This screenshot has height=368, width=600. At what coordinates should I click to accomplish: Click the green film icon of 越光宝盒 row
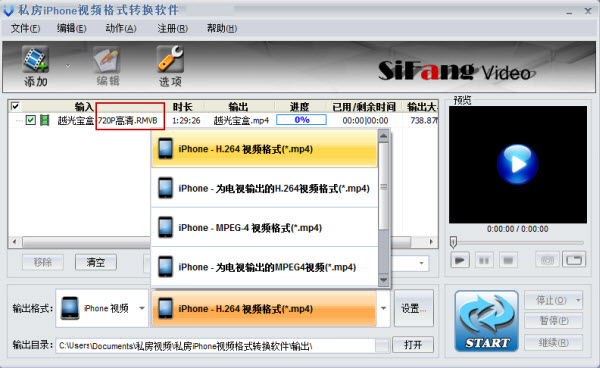[x=44, y=120]
